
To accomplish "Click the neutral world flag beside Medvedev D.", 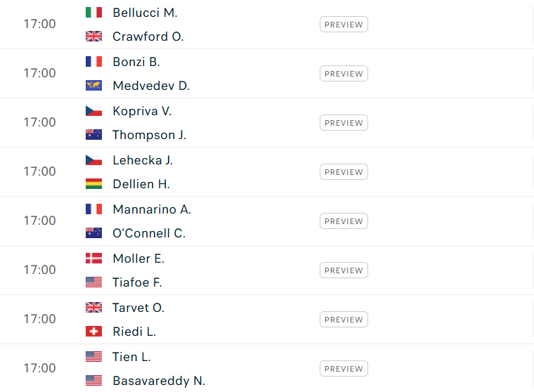I will click(93, 86).
